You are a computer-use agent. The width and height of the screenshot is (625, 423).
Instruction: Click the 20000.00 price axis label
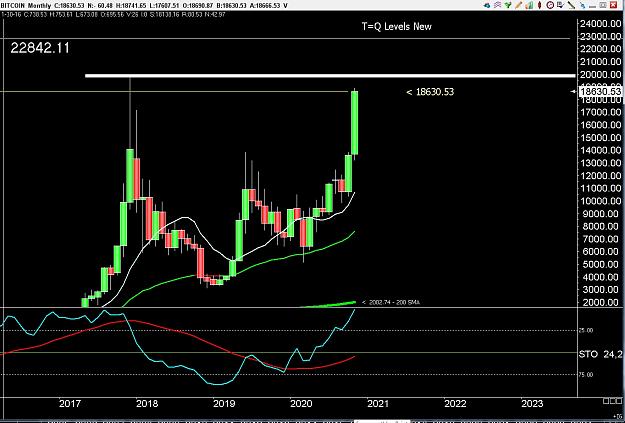click(x=601, y=74)
